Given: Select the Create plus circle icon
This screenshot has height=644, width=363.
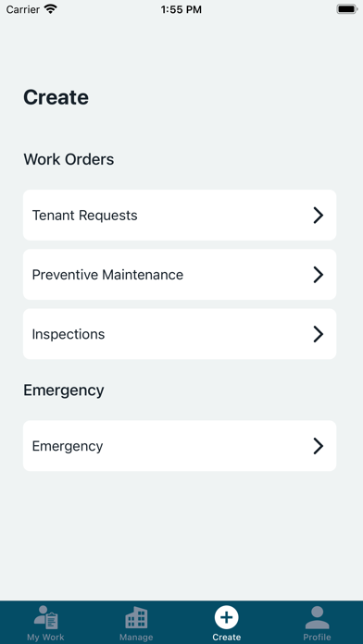Looking at the screenshot, I should point(227,617).
